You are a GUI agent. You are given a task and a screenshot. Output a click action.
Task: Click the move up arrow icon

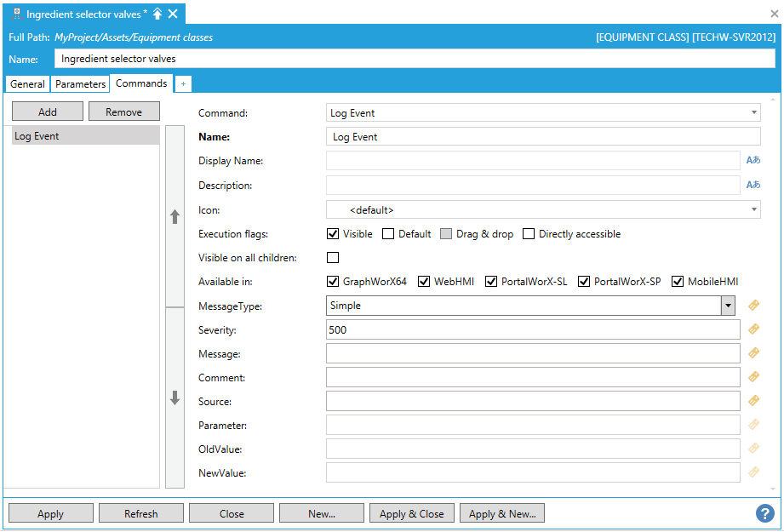(175, 217)
